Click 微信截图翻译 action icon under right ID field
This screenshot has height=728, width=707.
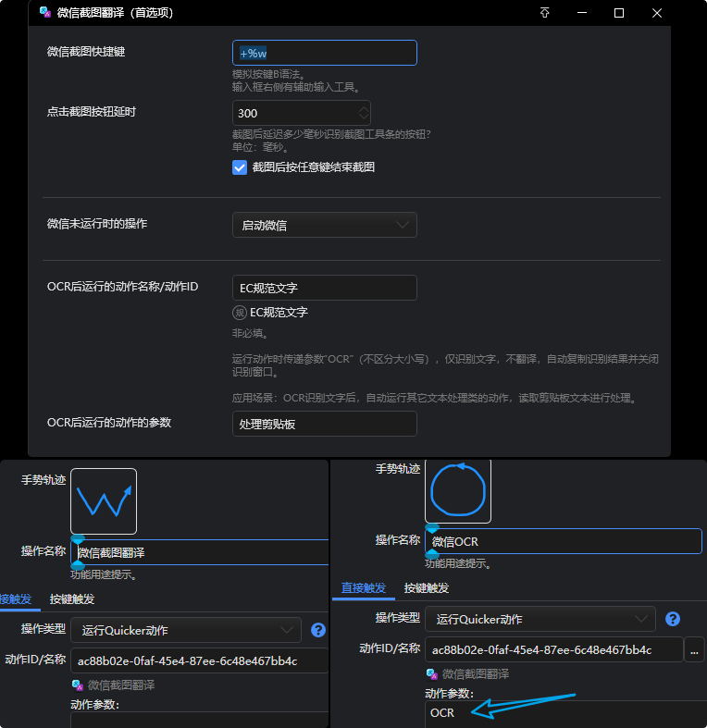(431, 674)
